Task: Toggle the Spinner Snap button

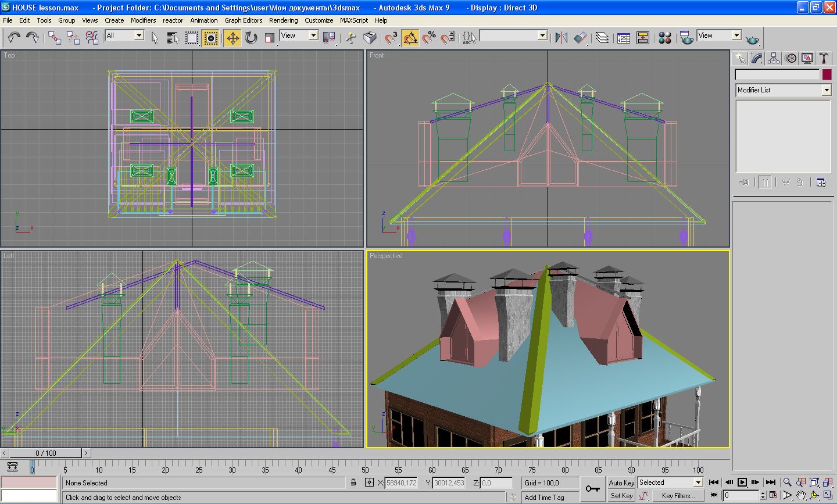Action: [x=448, y=38]
